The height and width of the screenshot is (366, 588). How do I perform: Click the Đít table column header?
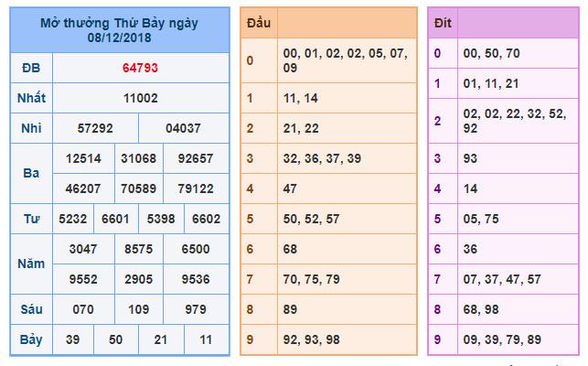[x=443, y=23]
